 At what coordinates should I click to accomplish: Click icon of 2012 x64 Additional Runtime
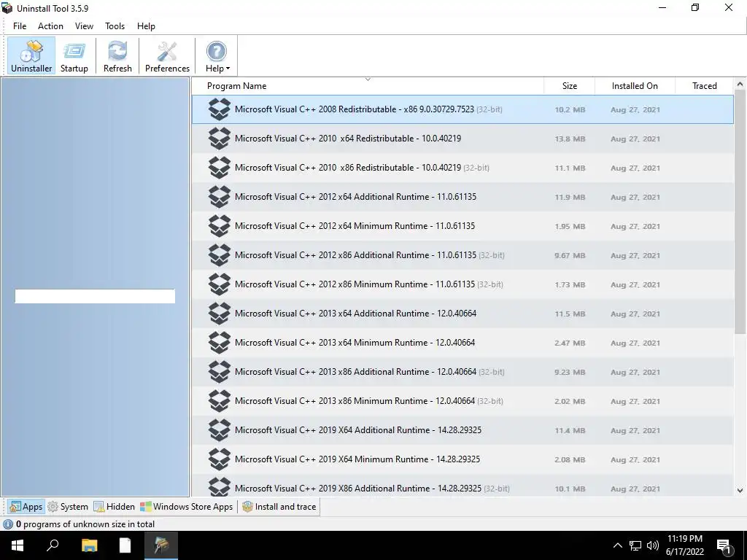click(220, 197)
